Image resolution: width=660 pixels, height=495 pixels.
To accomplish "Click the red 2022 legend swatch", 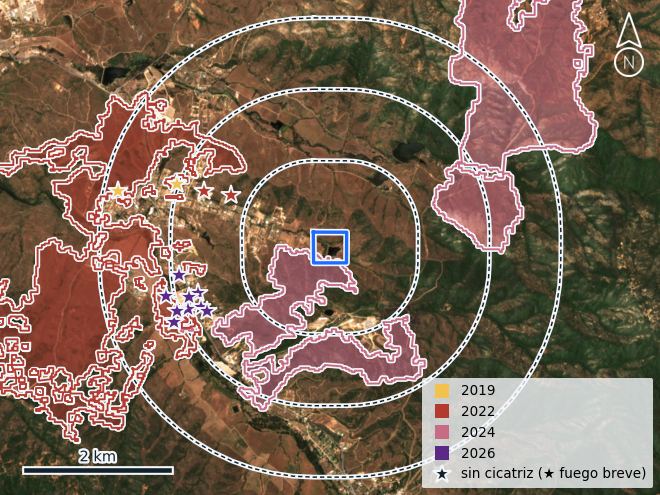I will (x=442, y=411).
